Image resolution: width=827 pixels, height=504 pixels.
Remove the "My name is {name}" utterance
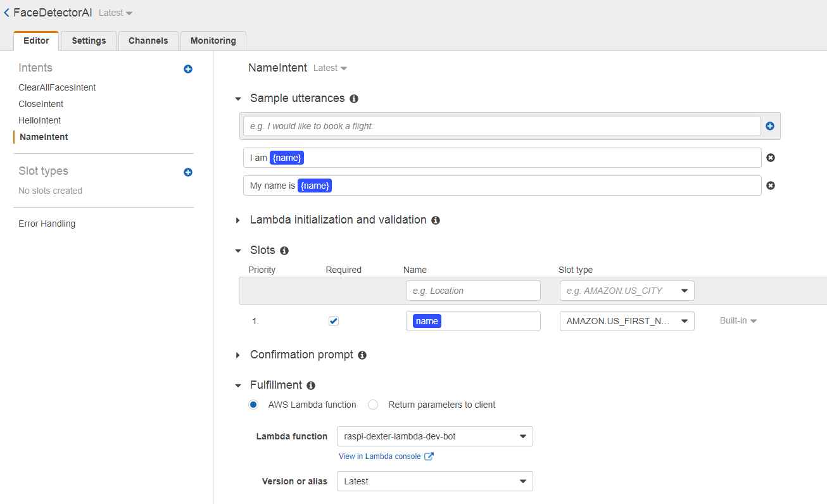pyautogui.click(x=770, y=185)
